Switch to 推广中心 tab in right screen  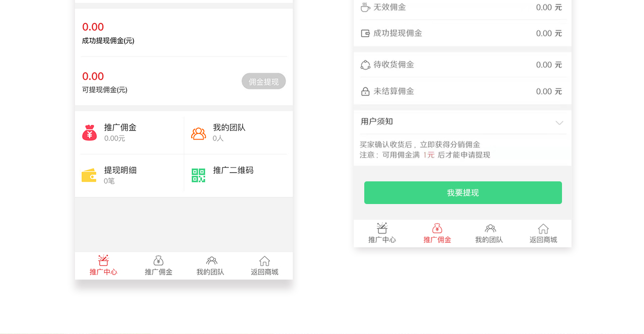[x=382, y=234]
